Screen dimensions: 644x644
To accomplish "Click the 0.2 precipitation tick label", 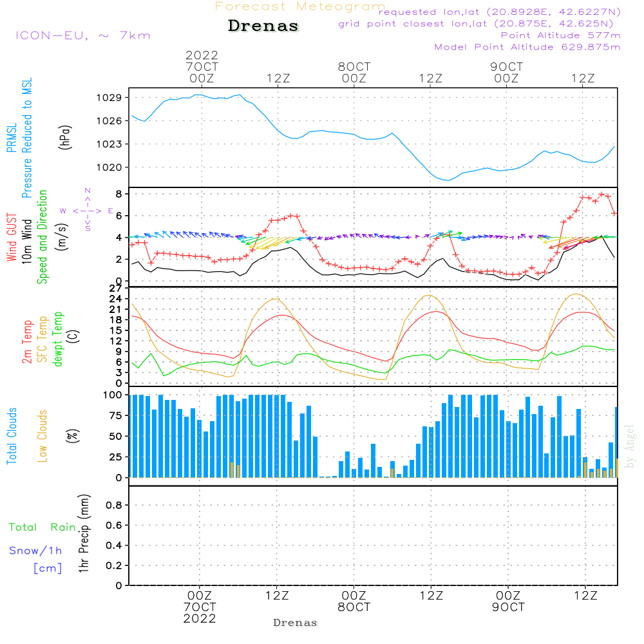I will 114,565.
